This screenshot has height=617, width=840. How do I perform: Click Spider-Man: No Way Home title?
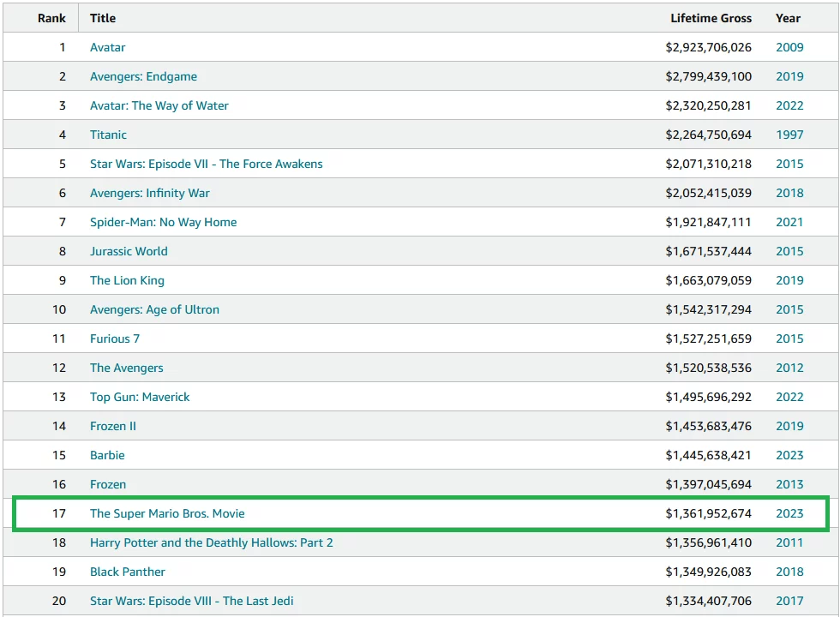point(163,222)
